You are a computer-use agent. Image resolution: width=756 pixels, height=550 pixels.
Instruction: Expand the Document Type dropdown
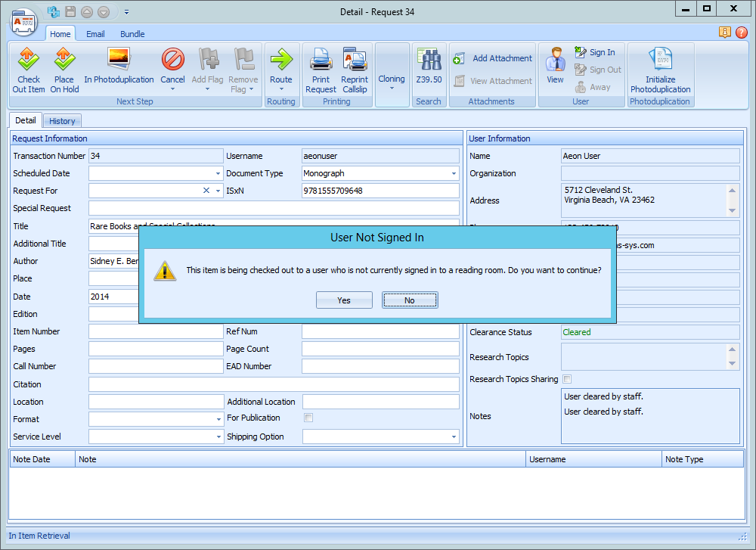(454, 173)
